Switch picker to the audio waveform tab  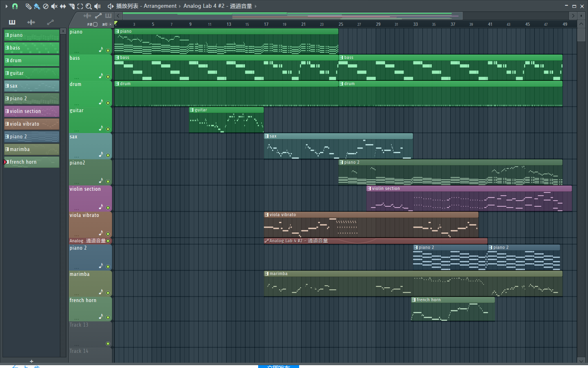tap(31, 22)
